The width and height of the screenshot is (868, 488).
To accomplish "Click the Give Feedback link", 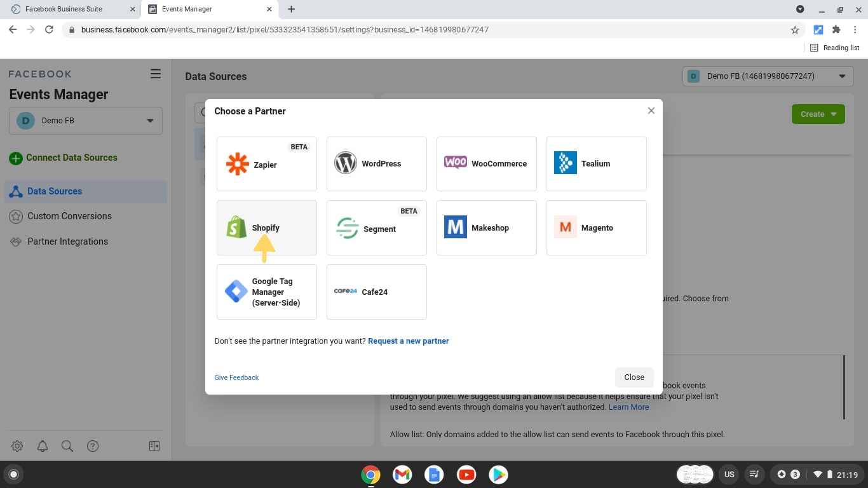I will tap(236, 377).
